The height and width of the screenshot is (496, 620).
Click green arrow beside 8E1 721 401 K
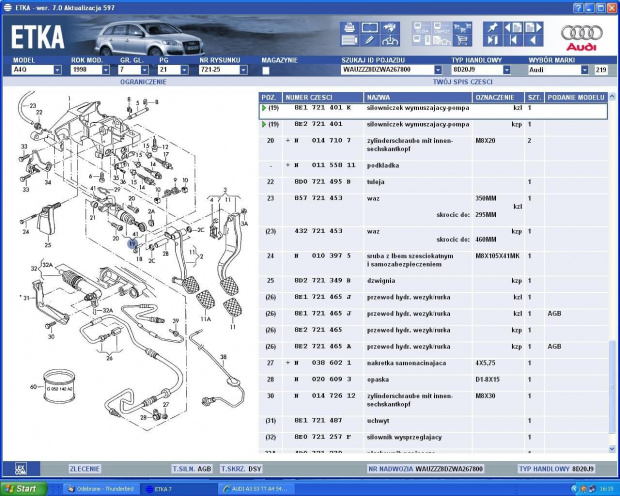click(x=264, y=108)
